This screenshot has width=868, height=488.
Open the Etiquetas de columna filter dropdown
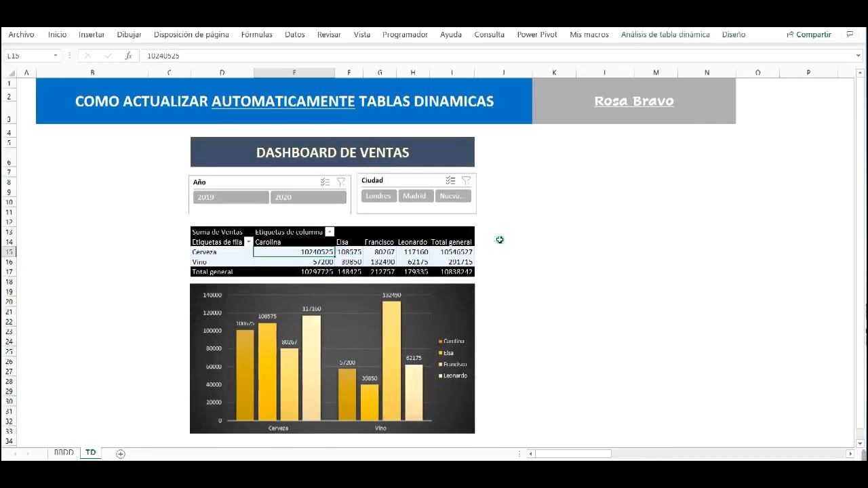click(330, 232)
